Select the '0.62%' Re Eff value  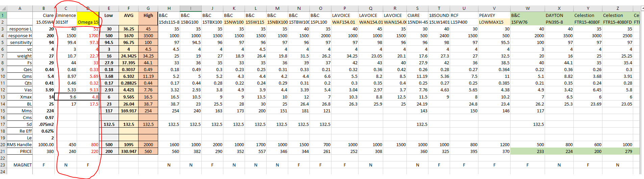click(x=44, y=131)
